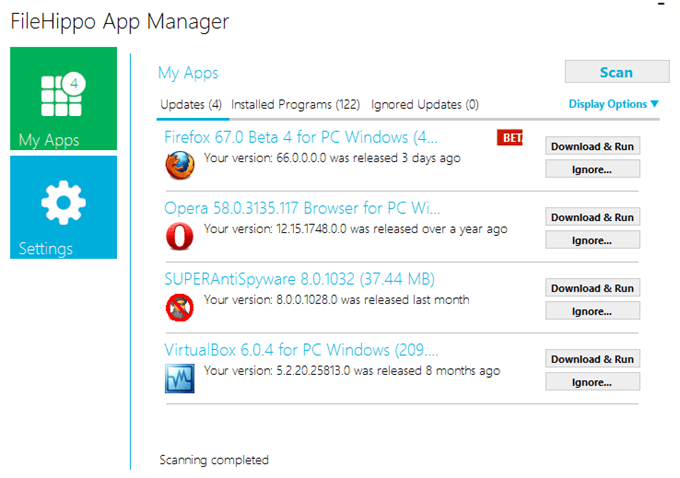
Task: Click the VirtualBox application icon
Action: (x=179, y=377)
